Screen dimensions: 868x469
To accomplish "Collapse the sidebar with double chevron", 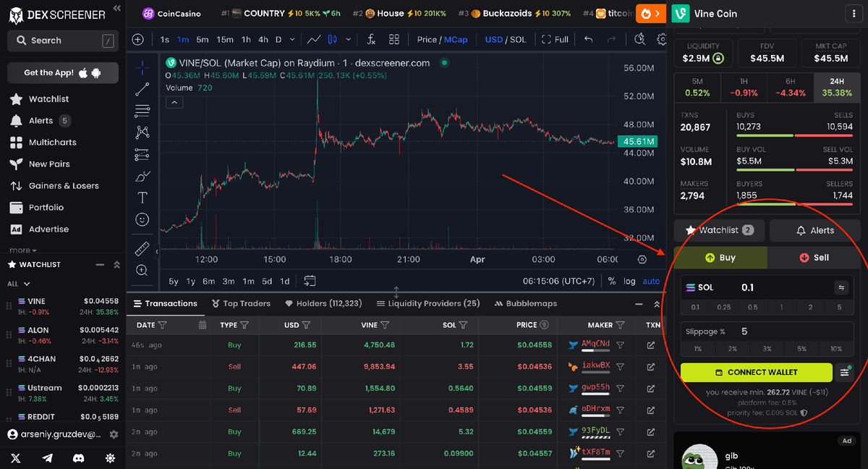I will (x=118, y=9).
